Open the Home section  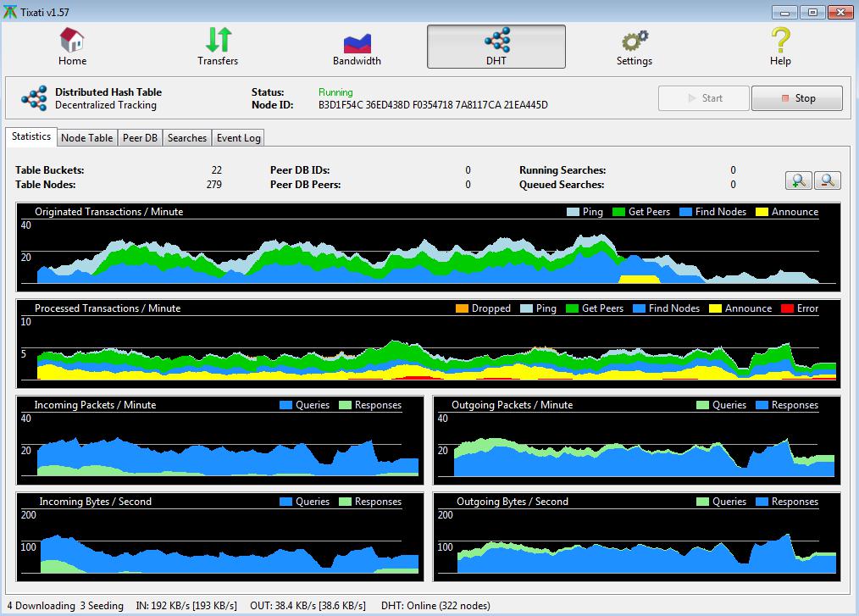click(x=72, y=47)
